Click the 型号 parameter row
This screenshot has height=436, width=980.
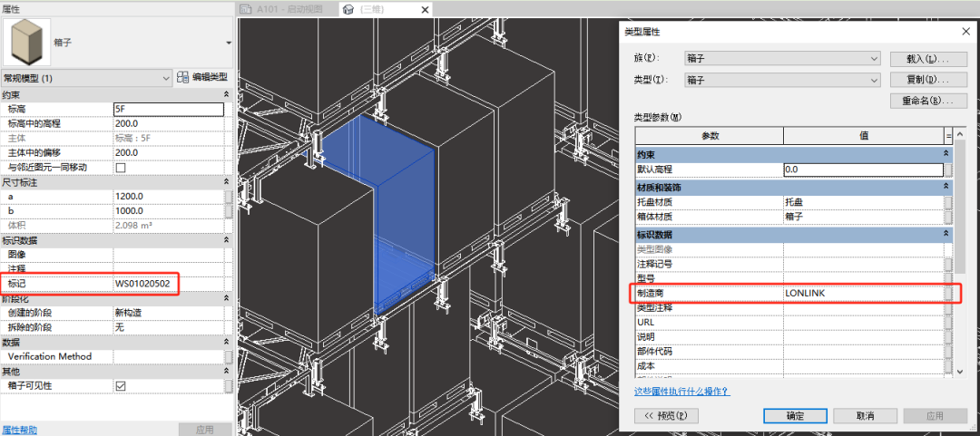pos(794,278)
